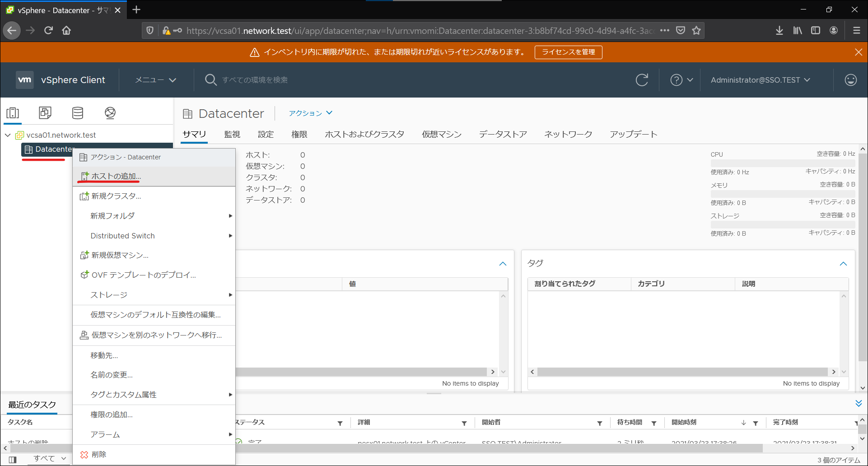
Task: Switch to the 仮想マシン tab
Action: [442, 134]
